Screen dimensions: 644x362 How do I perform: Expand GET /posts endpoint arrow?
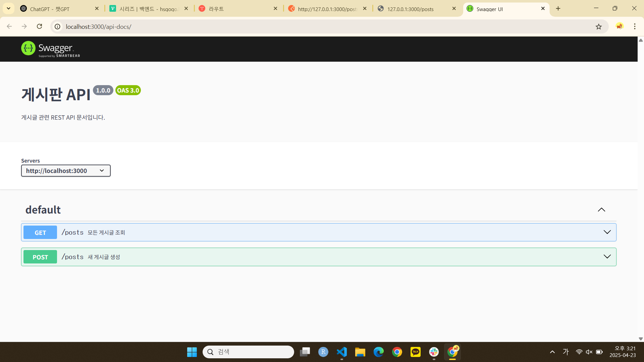pyautogui.click(x=607, y=232)
